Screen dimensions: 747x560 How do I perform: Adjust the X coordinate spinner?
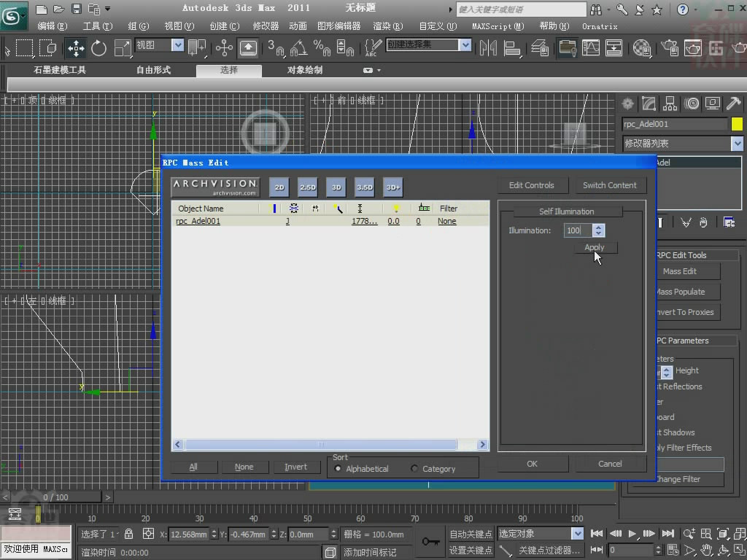click(x=214, y=534)
